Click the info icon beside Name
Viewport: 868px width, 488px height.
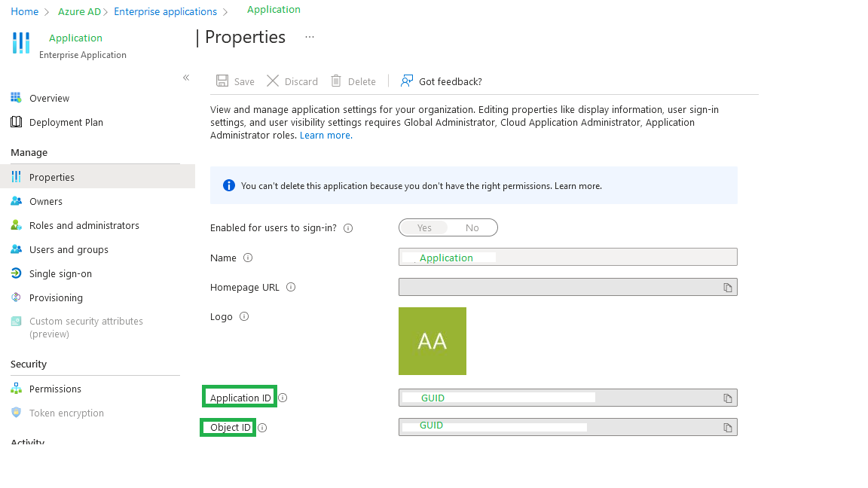click(x=248, y=258)
